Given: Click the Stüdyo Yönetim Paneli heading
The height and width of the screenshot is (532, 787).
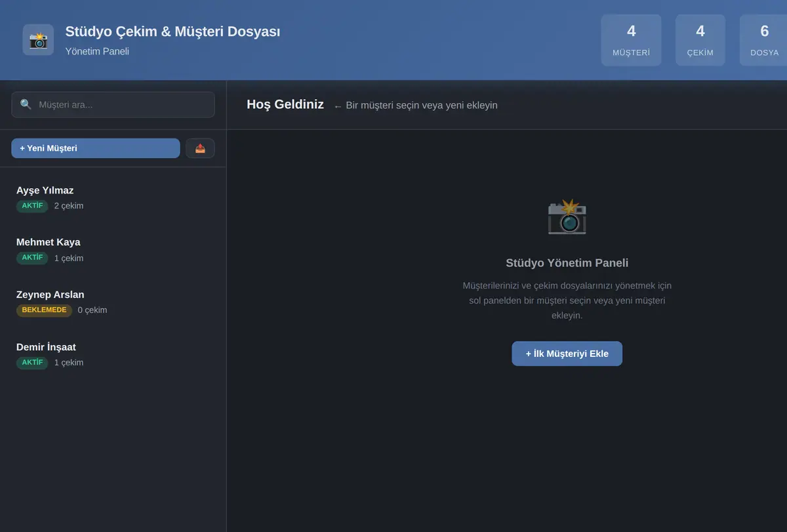Looking at the screenshot, I should tap(567, 263).
